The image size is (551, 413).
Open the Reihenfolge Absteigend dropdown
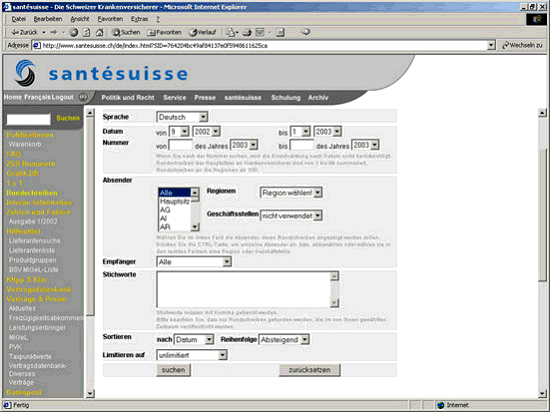click(x=284, y=340)
